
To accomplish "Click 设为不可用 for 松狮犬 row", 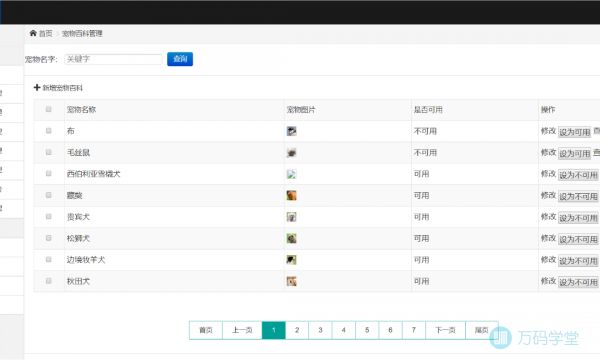I will tap(578, 239).
